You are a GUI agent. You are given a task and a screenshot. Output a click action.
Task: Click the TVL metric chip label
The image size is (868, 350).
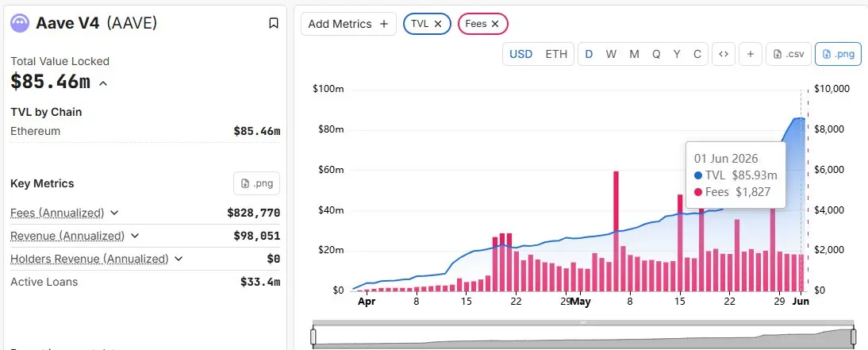[x=418, y=24]
